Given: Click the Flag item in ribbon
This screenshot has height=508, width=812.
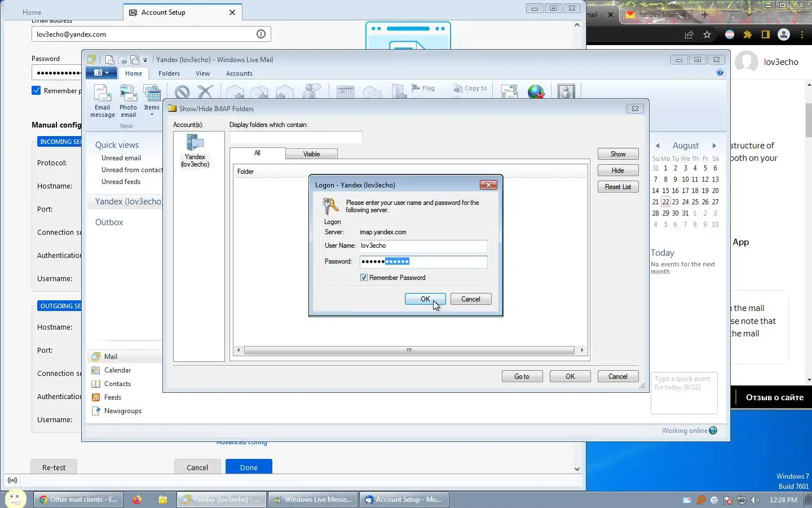Looking at the screenshot, I should [x=423, y=88].
